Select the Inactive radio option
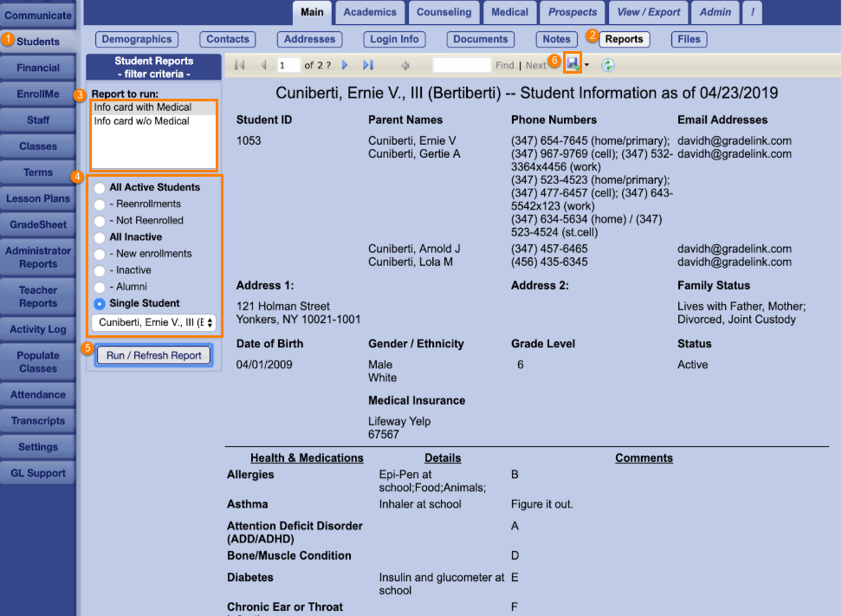The width and height of the screenshot is (842, 616). tap(100, 270)
